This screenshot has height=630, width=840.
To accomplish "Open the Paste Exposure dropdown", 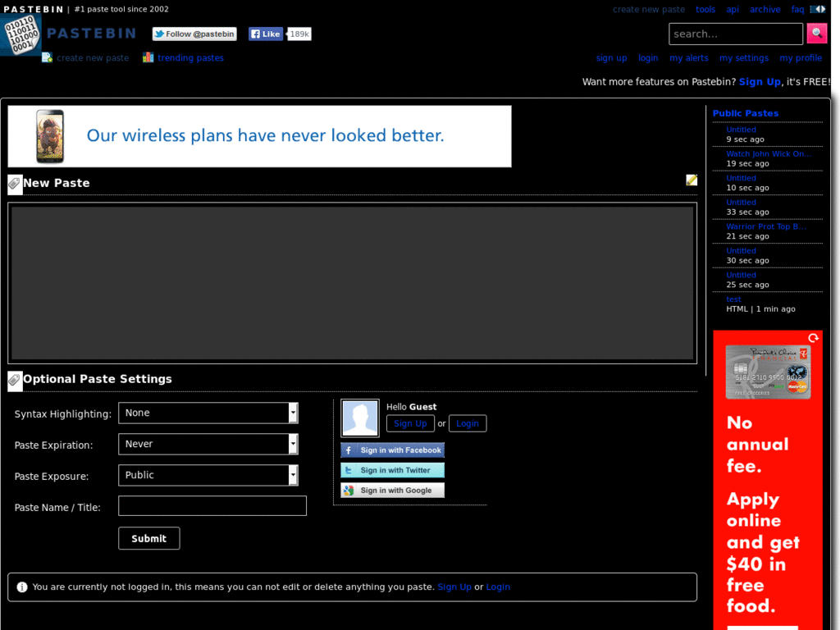I will coord(208,475).
